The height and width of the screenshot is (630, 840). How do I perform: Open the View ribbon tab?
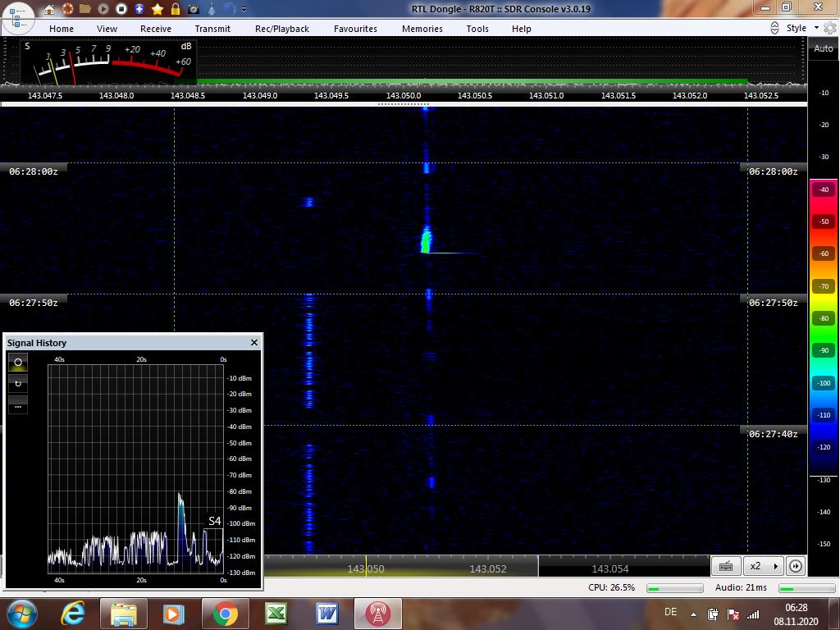(x=107, y=29)
